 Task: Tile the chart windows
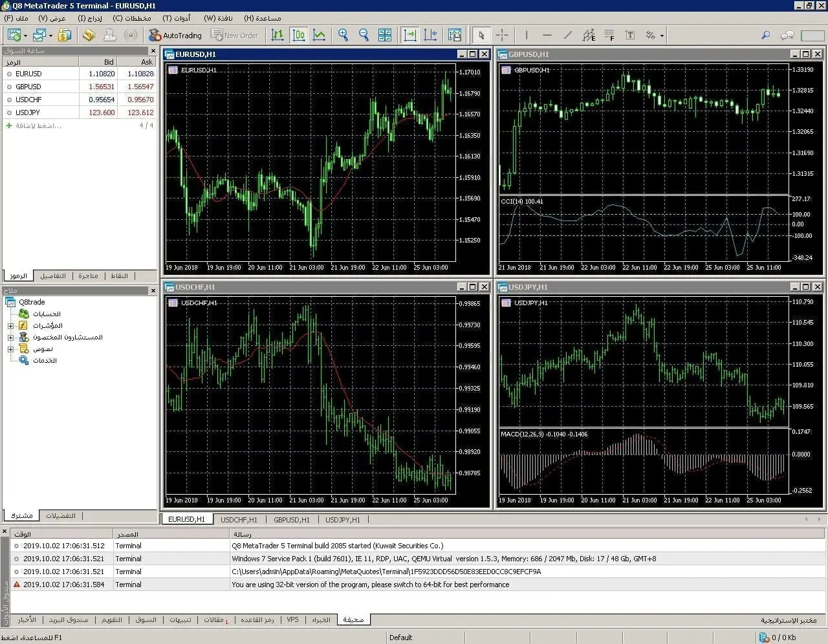[384, 35]
